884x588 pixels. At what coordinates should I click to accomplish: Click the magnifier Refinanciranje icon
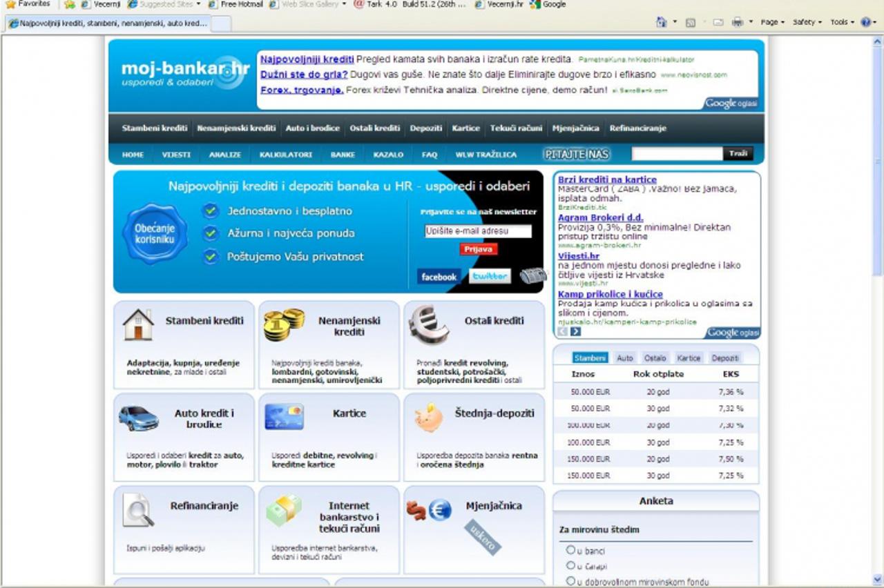138,510
